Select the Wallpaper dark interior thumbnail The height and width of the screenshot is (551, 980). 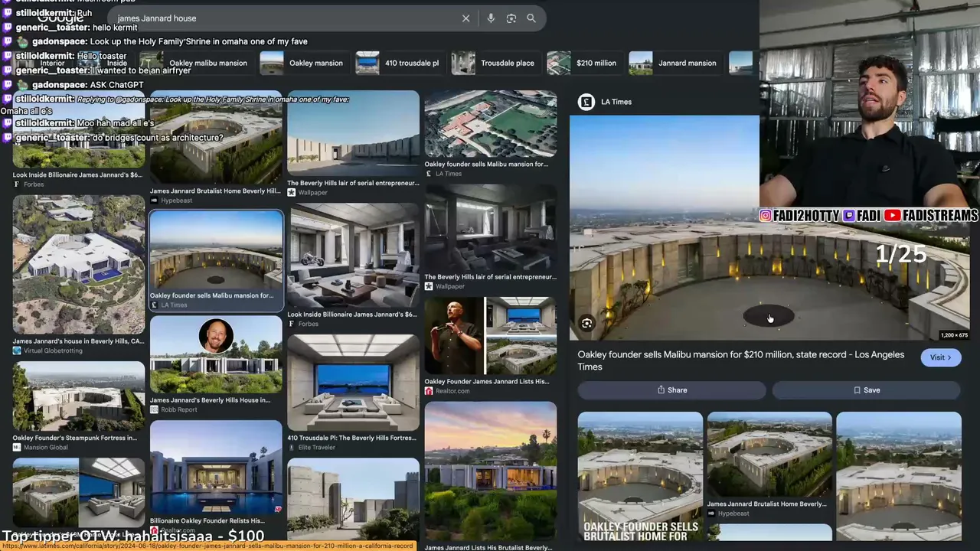click(491, 228)
